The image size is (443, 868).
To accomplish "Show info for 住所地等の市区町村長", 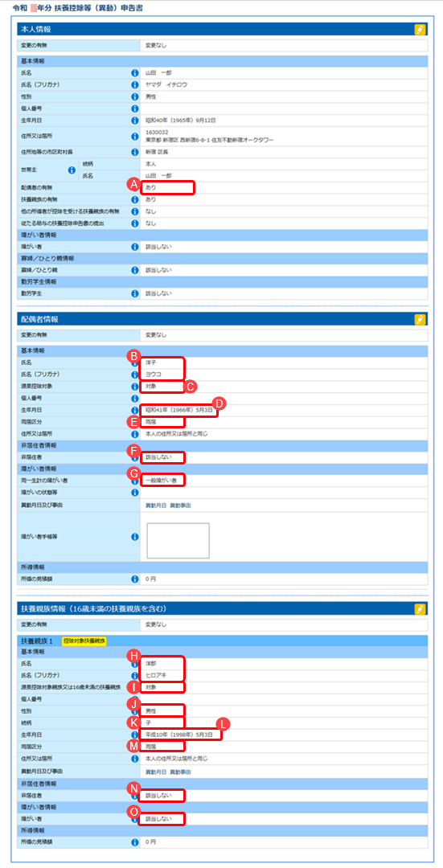I will click(x=134, y=152).
